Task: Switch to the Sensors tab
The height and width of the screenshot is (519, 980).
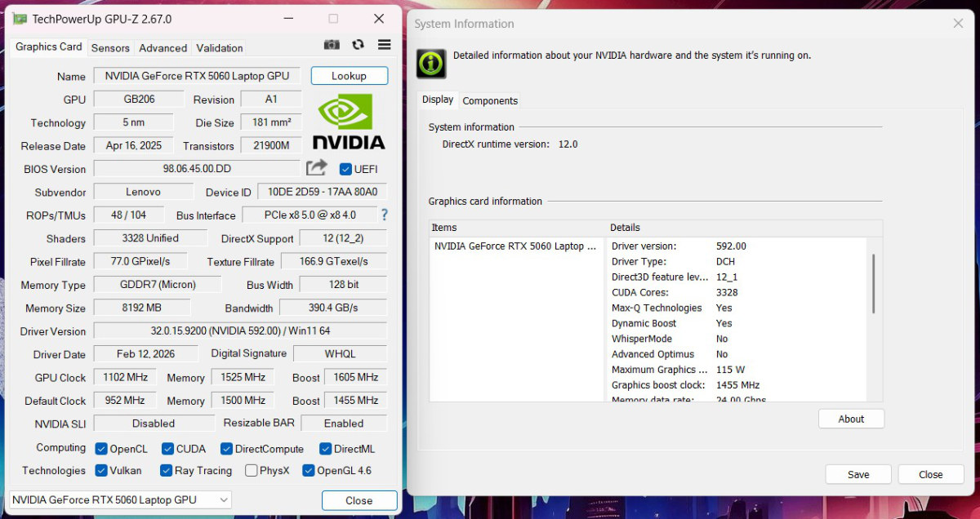Action: pyautogui.click(x=110, y=47)
